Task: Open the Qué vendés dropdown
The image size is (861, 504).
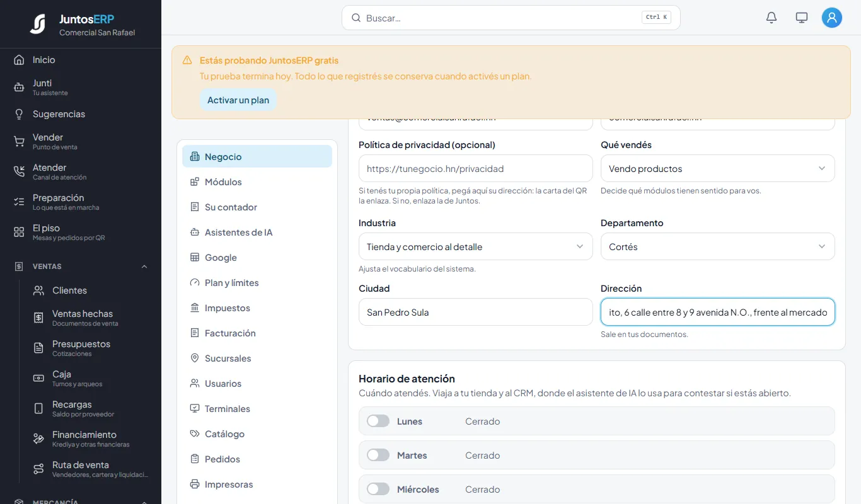Action: 718,168
